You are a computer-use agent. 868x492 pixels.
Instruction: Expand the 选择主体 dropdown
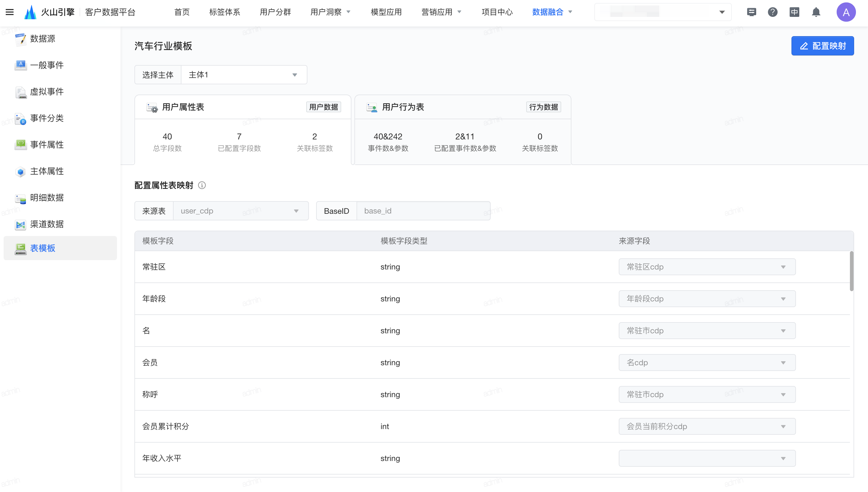point(244,75)
